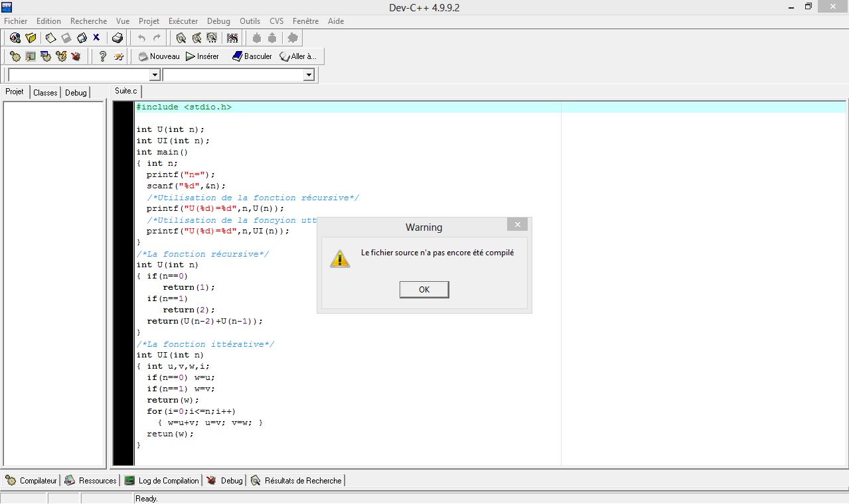The image size is (849, 504).
Task: Switch to the Classes side tab
Action: (x=45, y=92)
